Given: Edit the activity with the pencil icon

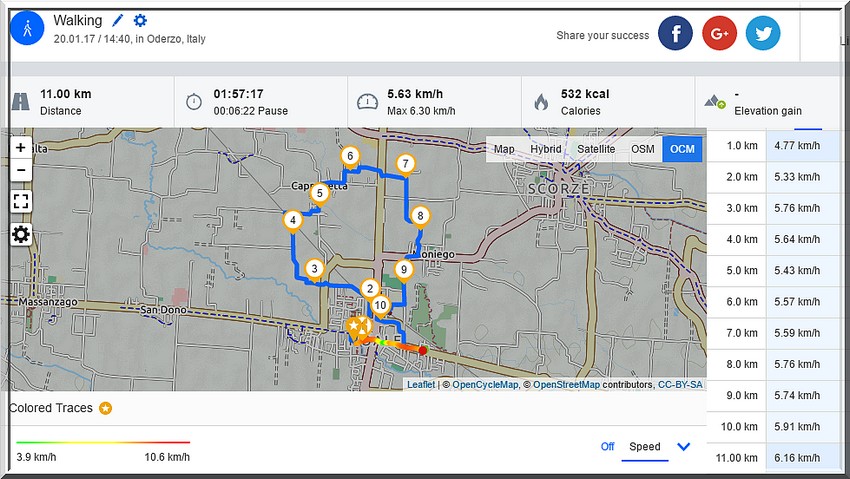Looking at the screenshot, I should (118, 21).
